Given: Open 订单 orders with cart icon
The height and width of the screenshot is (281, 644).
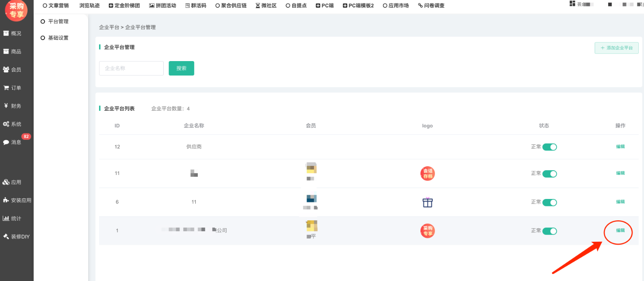Looking at the screenshot, I should click(13, 88).
